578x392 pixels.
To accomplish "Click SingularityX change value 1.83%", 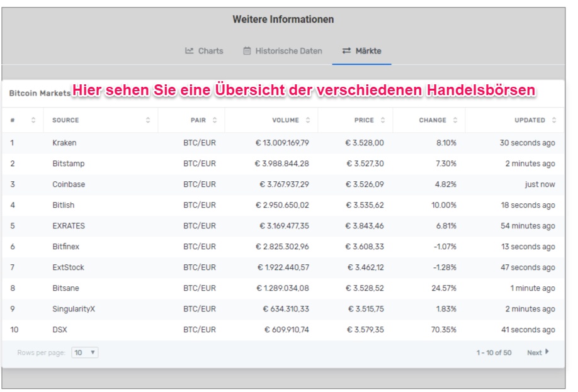I will click(446, 309).
